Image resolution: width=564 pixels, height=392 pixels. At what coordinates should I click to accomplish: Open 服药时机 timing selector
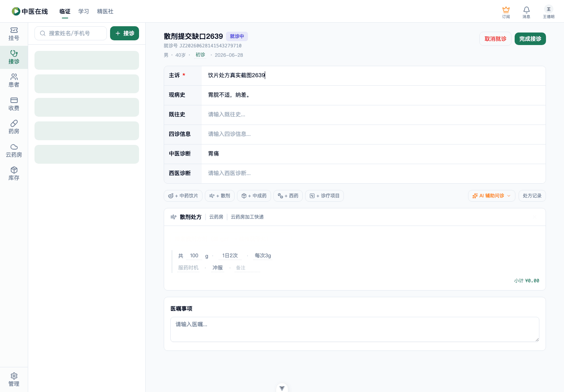tap(188, 268)
